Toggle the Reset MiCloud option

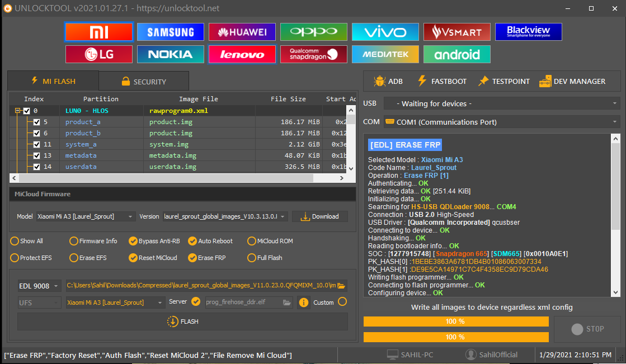click(x=133, y=258)
